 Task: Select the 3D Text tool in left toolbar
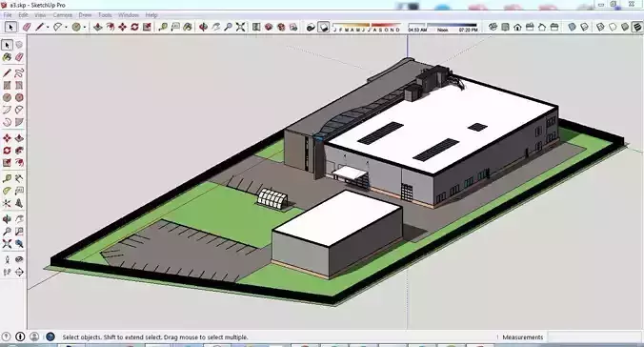(19, 203)
